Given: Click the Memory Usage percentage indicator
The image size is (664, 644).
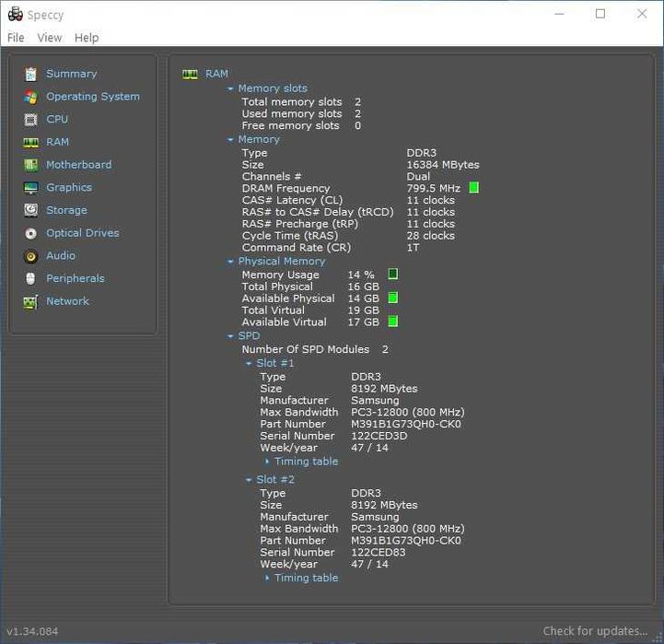Looking at the screenshot, I should click(x=392, y=275).
